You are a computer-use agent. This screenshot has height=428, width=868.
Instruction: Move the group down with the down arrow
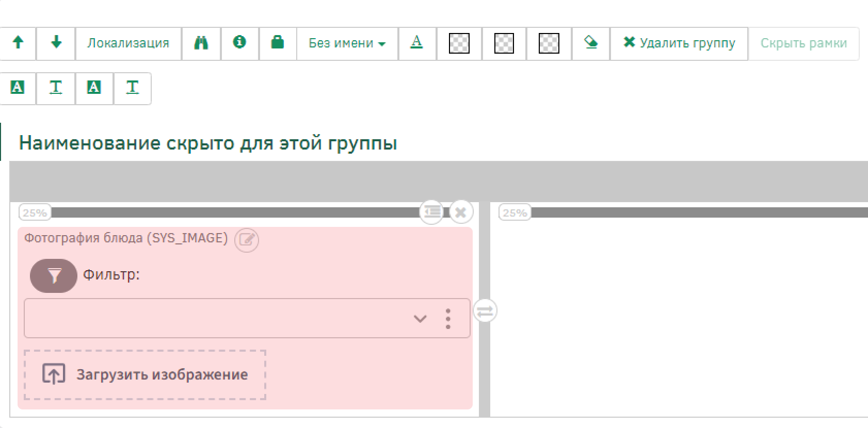56,43
